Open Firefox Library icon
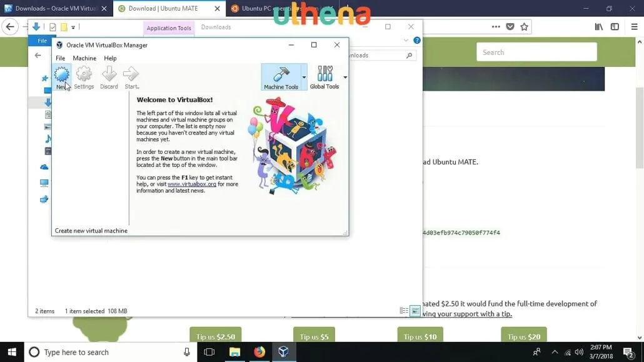The width and height of the screenshot is (644, 362). (599, 27)
